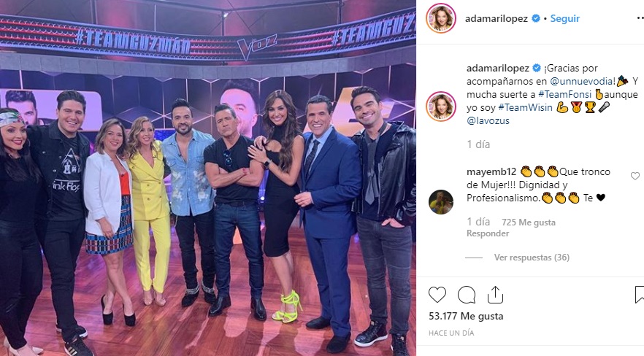
Task: Expand Ver respuestas (36) replies
Action: (532, 258)
